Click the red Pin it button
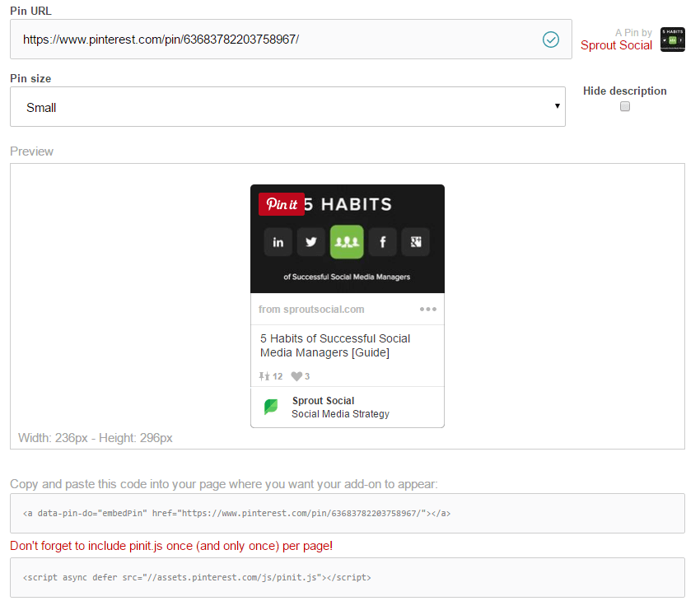 coord(282,204)
